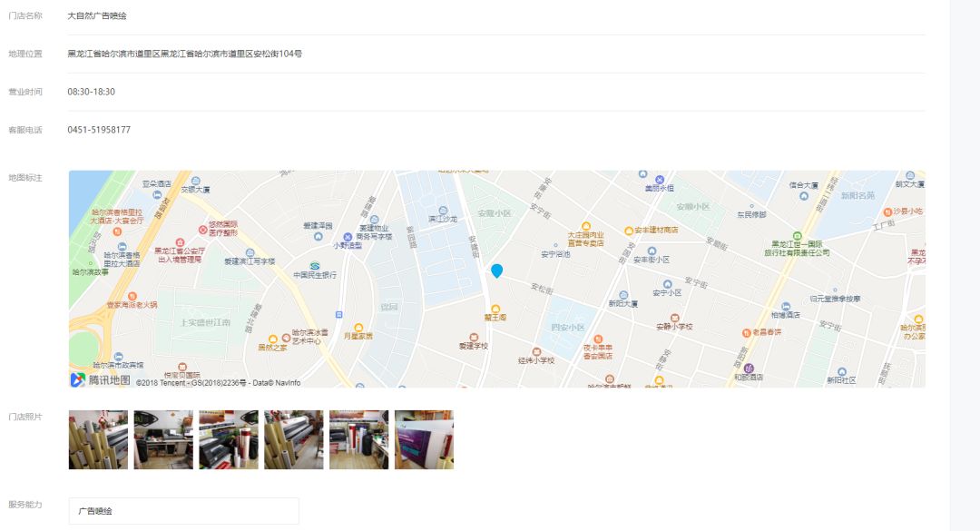This screenshot has height=531, width=980.
Task: Click the blue store location marker on map
Action: [497, 270]
